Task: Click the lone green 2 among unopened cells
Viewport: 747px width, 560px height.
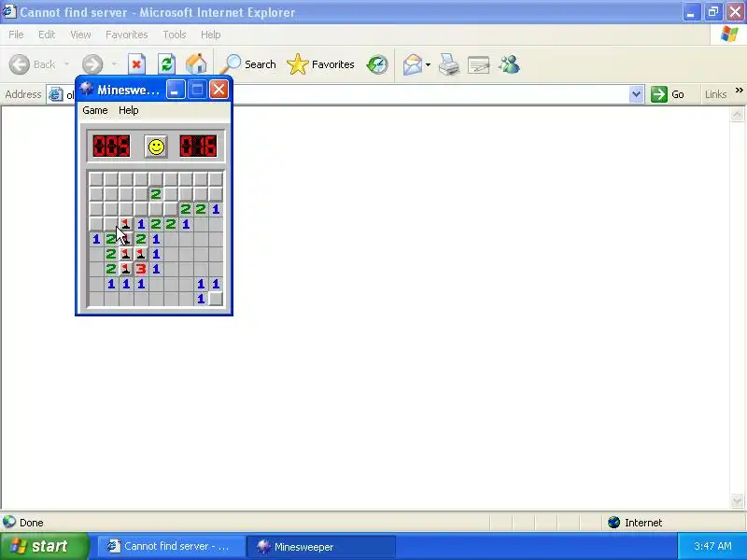Action: point(156,194)
